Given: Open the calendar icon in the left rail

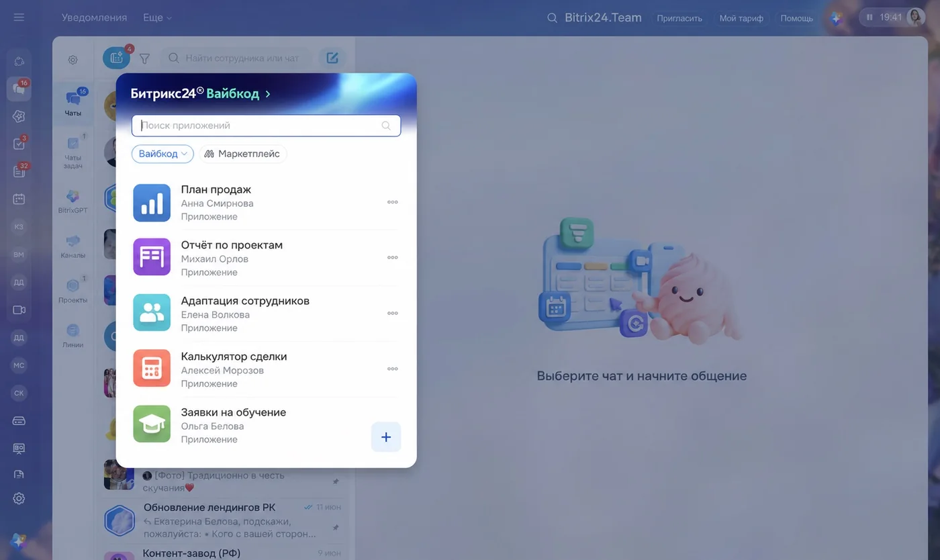Looking at the screenshot, I should coord(19,199).
